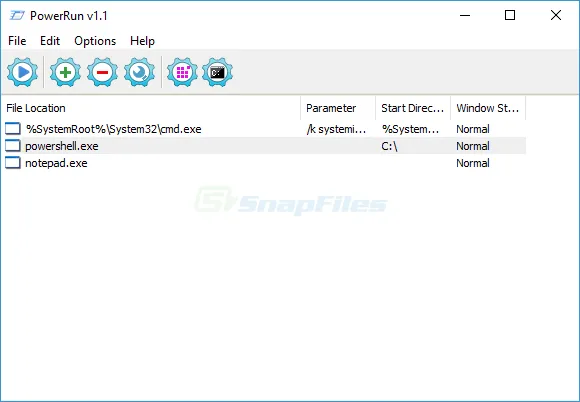This screenshot has width=580, height=402.
Task: Open the Options menu
Action: [95, 41]
